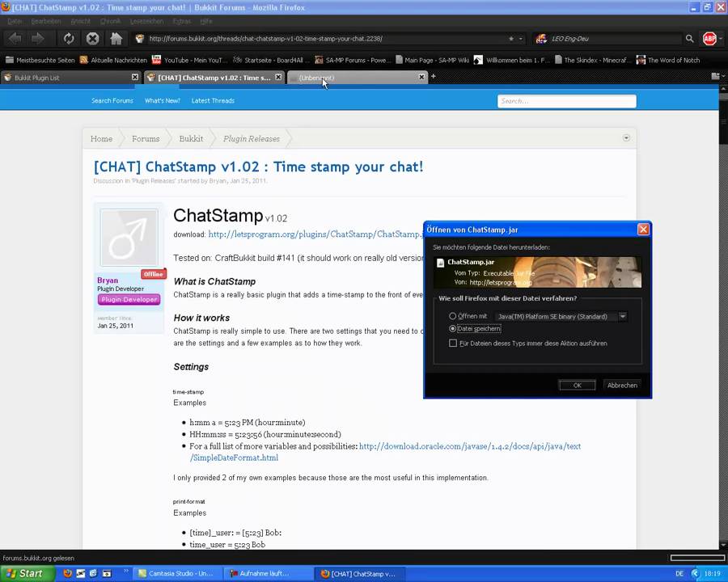Reload the page with the refresh icon
Image resolution: width=728 pixels, height=582 pixels.
coord(69,39)
